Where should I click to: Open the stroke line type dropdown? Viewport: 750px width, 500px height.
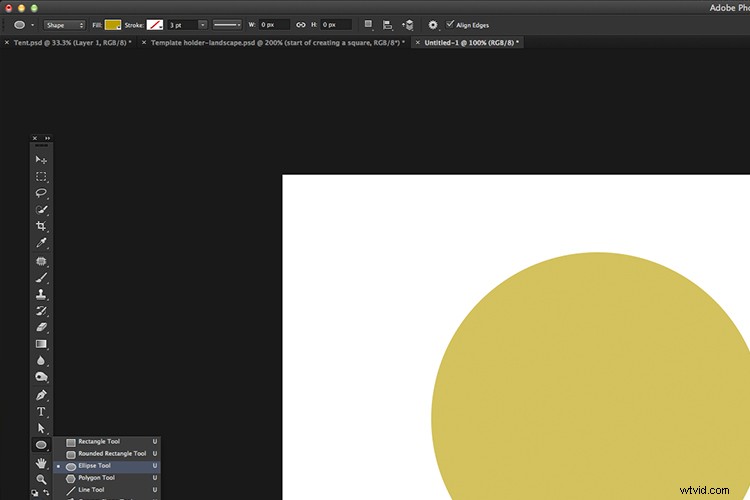tap(227, 25)
